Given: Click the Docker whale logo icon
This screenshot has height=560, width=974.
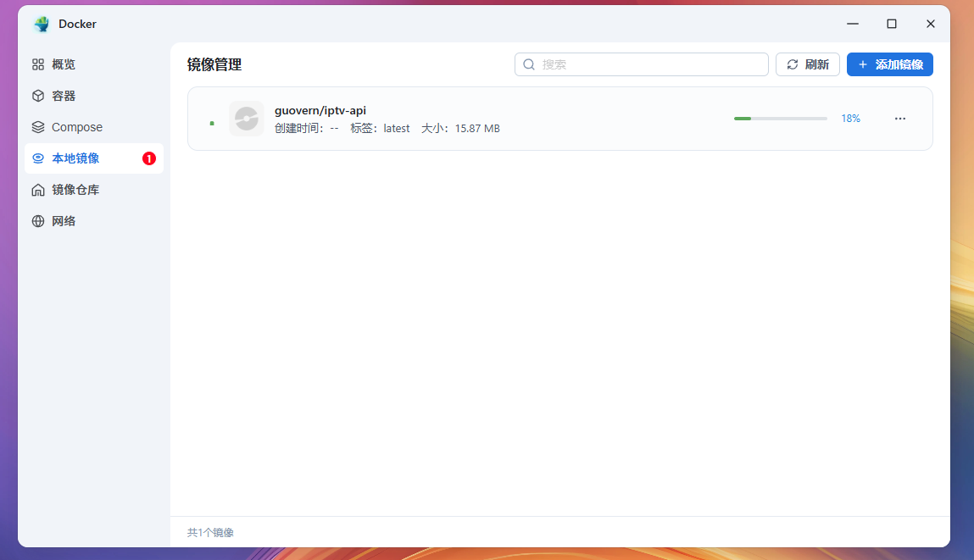Looking at the screenshot, I should pos(42,25).
